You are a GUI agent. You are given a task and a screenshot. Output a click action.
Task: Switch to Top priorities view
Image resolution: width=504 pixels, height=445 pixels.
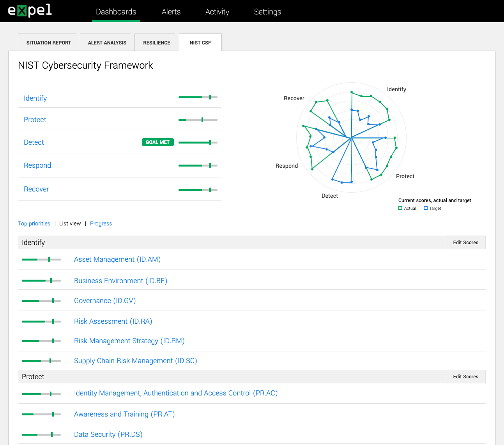point(34,223)
